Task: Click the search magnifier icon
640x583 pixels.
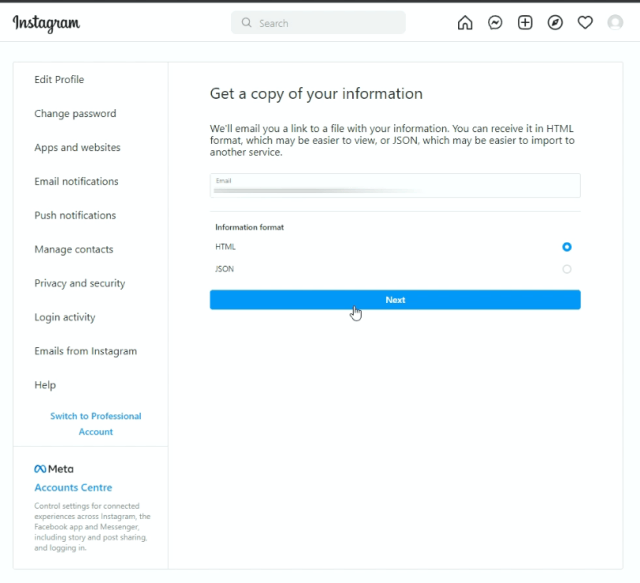Action: pos(246,22)
